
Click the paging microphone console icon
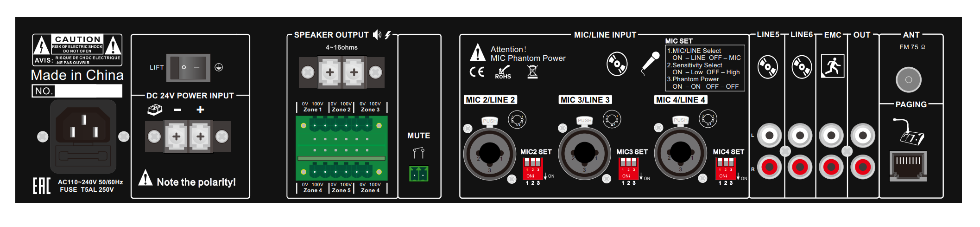909,131
